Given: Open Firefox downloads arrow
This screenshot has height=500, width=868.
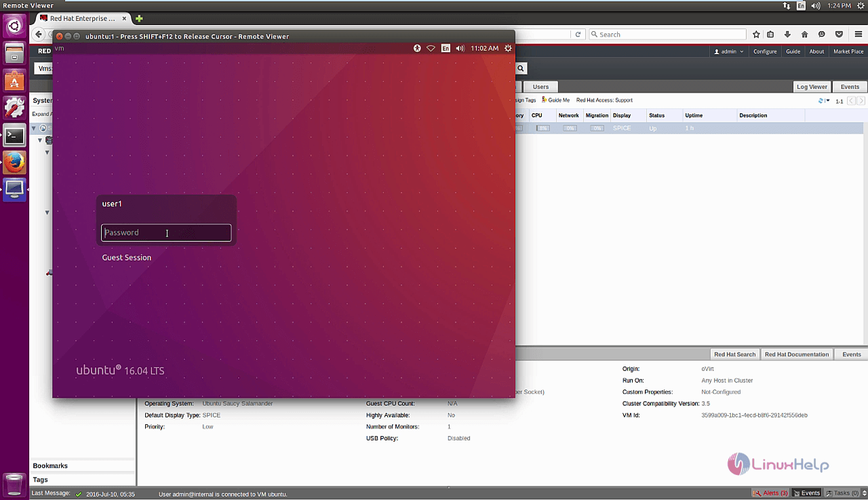Looking at the screenshot, I should pyautogui.click(x=787, y=35).
